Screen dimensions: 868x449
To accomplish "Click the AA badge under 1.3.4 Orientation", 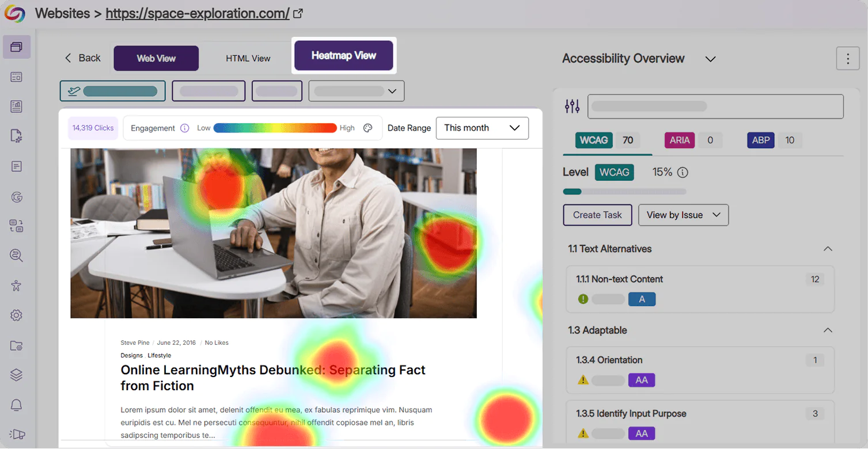I will coord(642,380).
